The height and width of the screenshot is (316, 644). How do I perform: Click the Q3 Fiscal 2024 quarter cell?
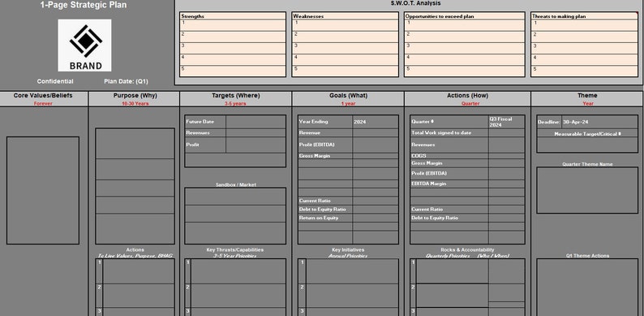point(506,122)
